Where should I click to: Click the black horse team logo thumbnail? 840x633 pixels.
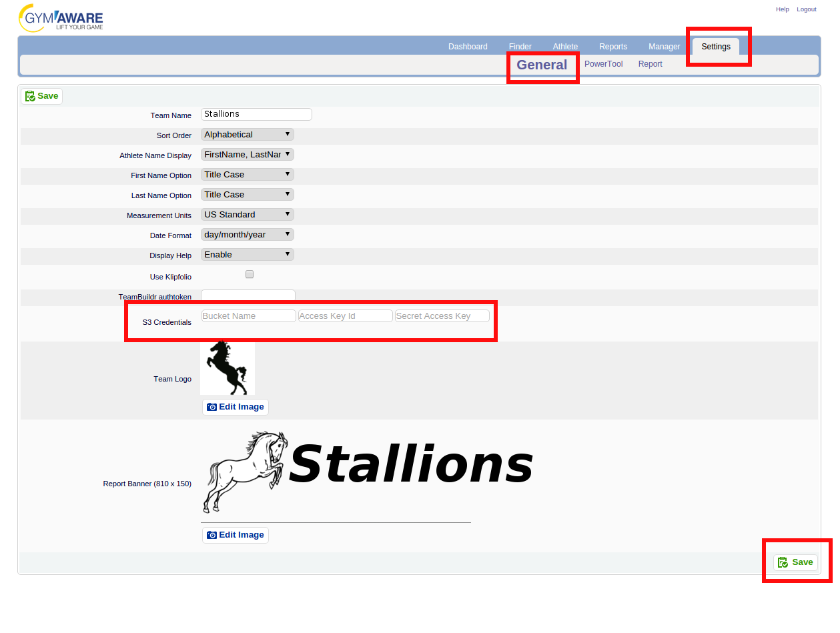[x=227, y=368]
